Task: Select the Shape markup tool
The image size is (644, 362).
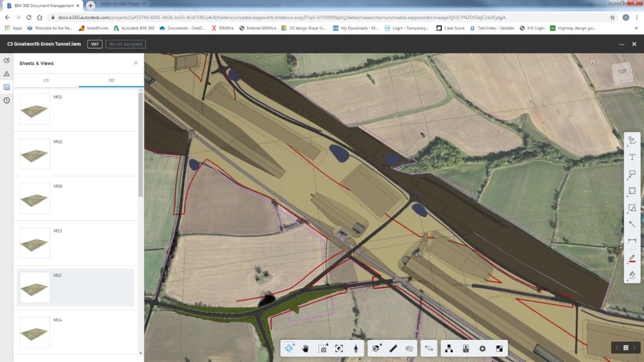Action: point(632,207)
